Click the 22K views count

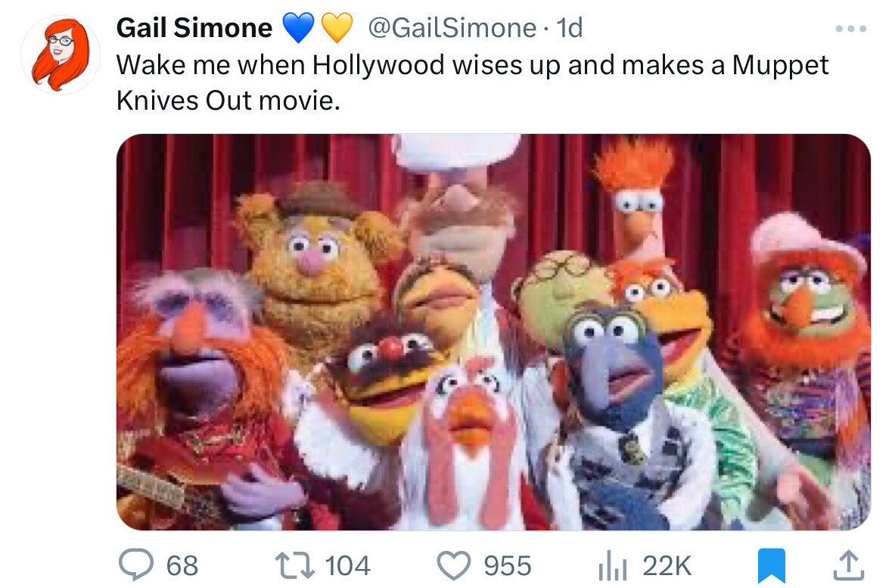point(667,565)
